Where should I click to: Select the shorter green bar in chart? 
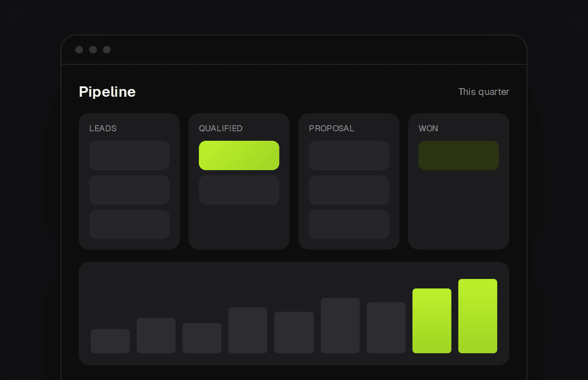click(x=432, y=321)
